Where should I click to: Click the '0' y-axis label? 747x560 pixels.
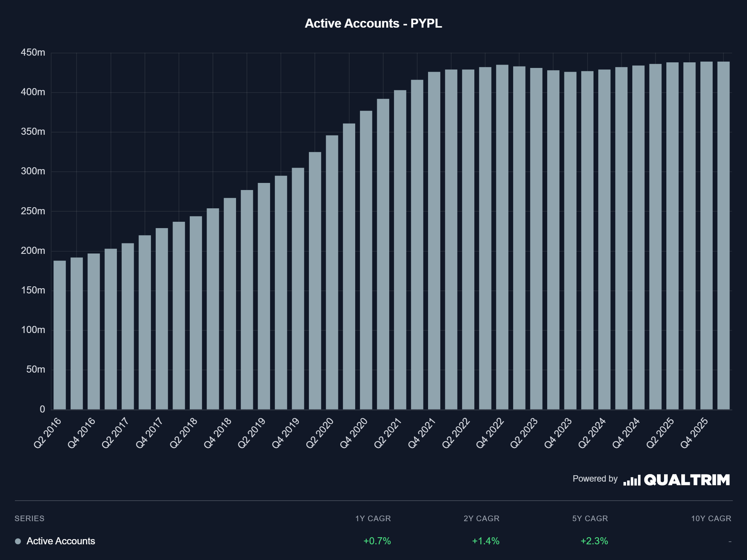[42, 409]
